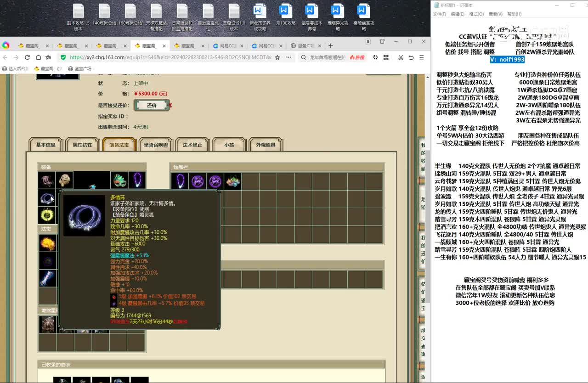Click the colorful lotus item in 物品栏
The width and height of the screenshot is (588, 383).
pos(232,181)
